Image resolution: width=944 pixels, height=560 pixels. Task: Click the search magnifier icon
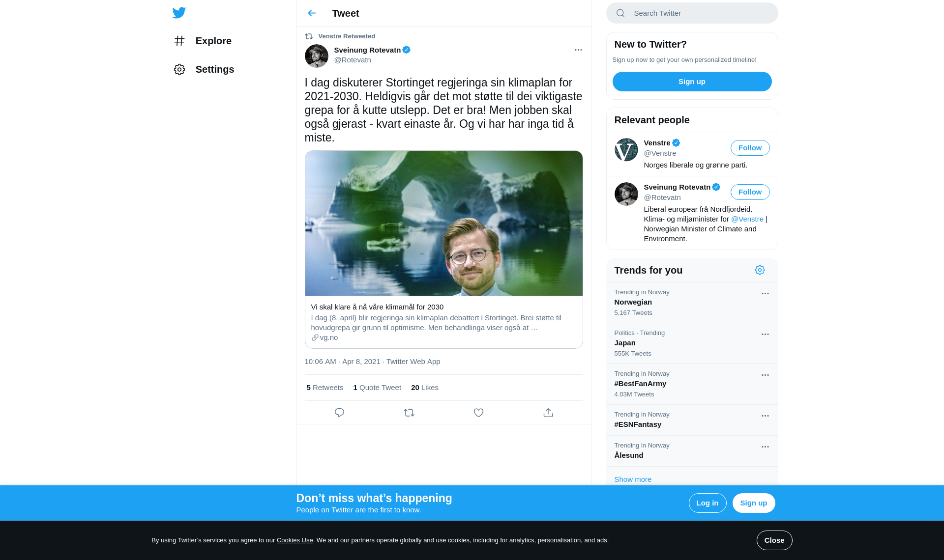(x=620, y=13)
